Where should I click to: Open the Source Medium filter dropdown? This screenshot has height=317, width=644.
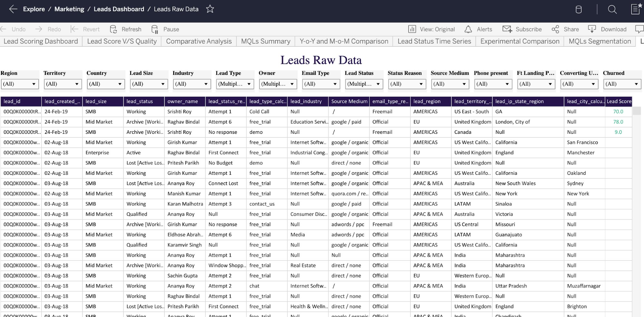pyautogui.click(x=450, y=84)
